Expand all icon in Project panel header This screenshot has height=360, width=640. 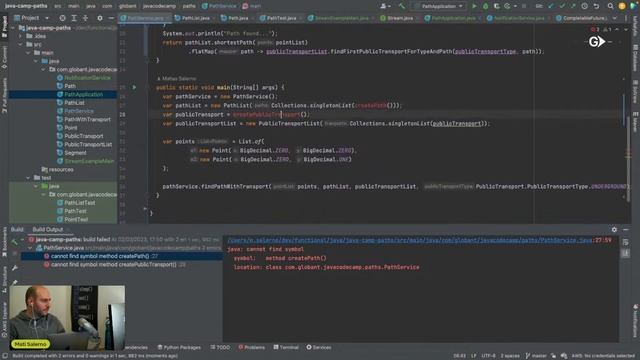[74, 18]
